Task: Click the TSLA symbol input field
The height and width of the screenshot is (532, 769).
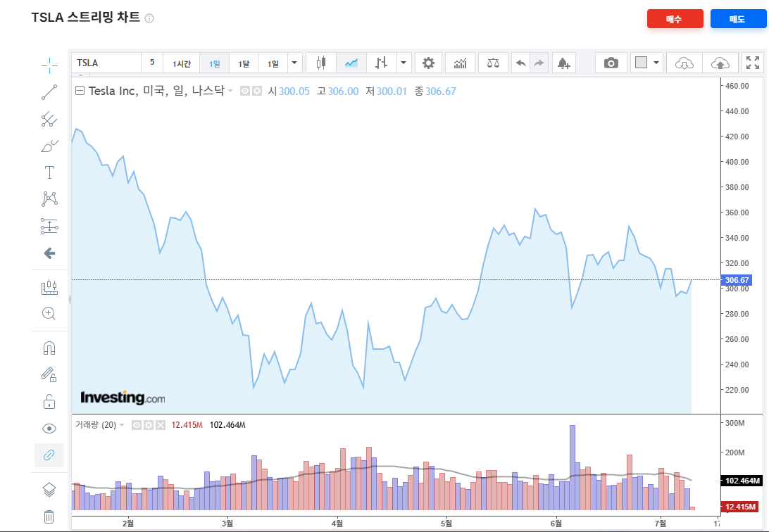Action: click(106, 63)
